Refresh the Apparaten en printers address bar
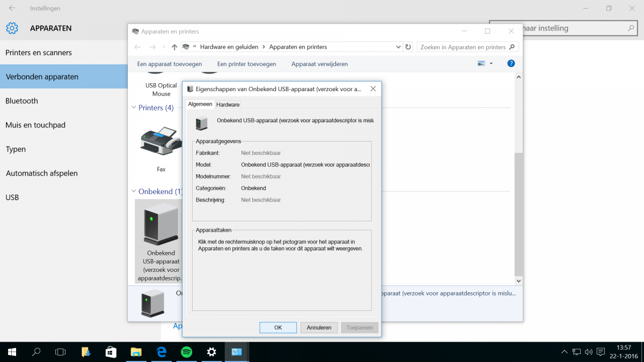Viewport: 644px width, 362px height. pyautogui.click(x=408, y=47)
